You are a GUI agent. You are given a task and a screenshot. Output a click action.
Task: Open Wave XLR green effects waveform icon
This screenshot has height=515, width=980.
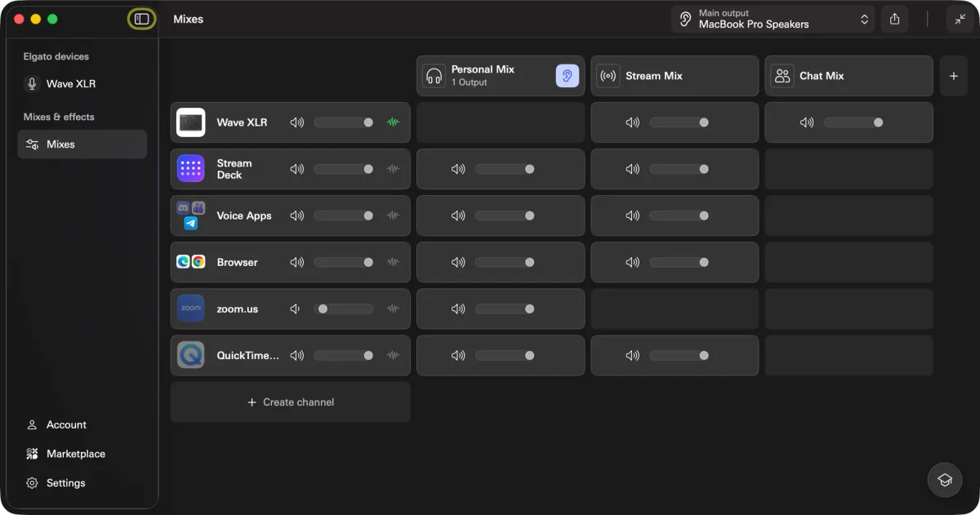[x=393, y=122]
